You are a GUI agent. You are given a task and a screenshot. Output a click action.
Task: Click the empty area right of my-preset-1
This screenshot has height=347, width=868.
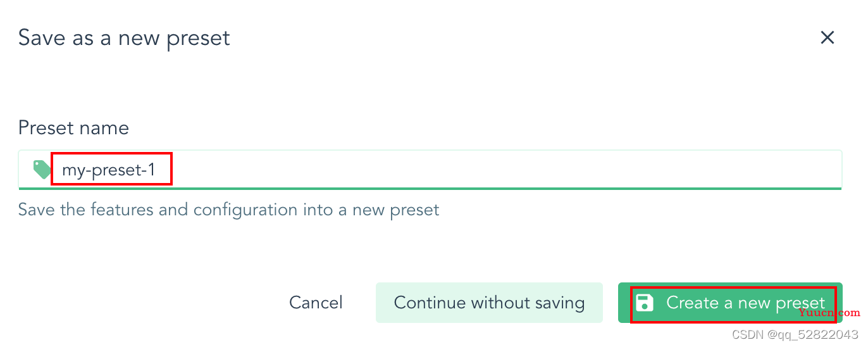point(506,169)
